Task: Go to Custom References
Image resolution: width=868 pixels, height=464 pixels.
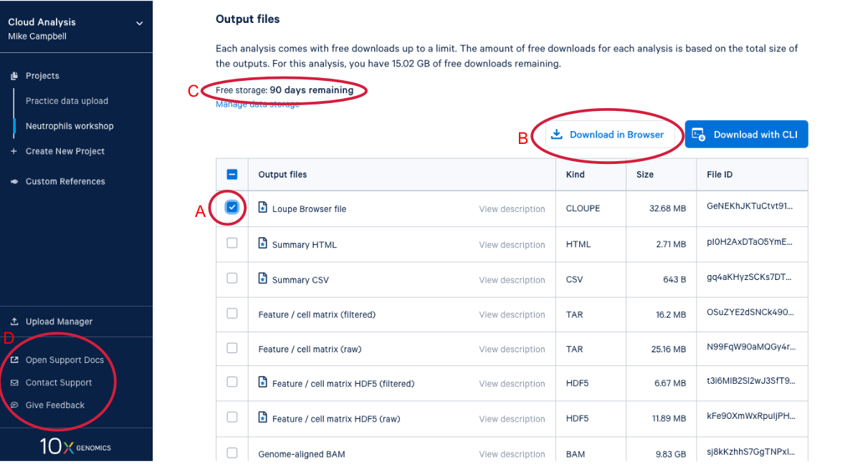Action: 65,182
